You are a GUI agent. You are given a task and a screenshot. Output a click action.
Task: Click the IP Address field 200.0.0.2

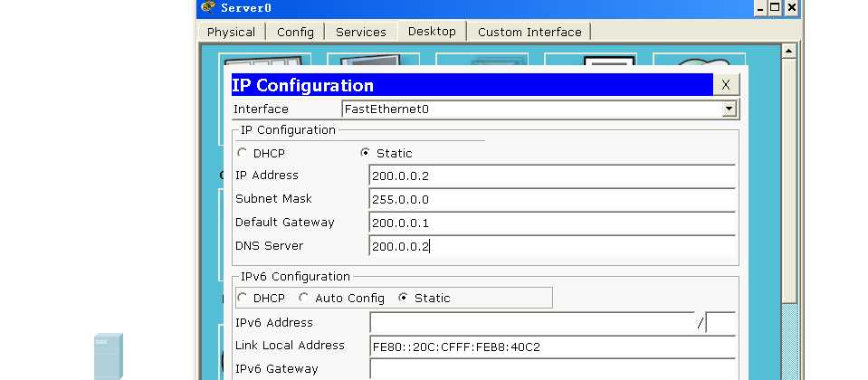click(x=552, y=176)
